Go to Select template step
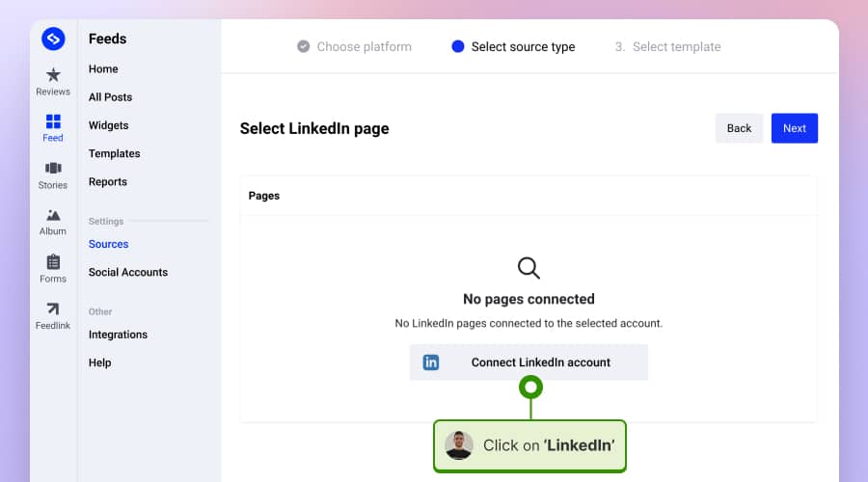The width and height of the screenshot is (868, 482). click(667, 47)
